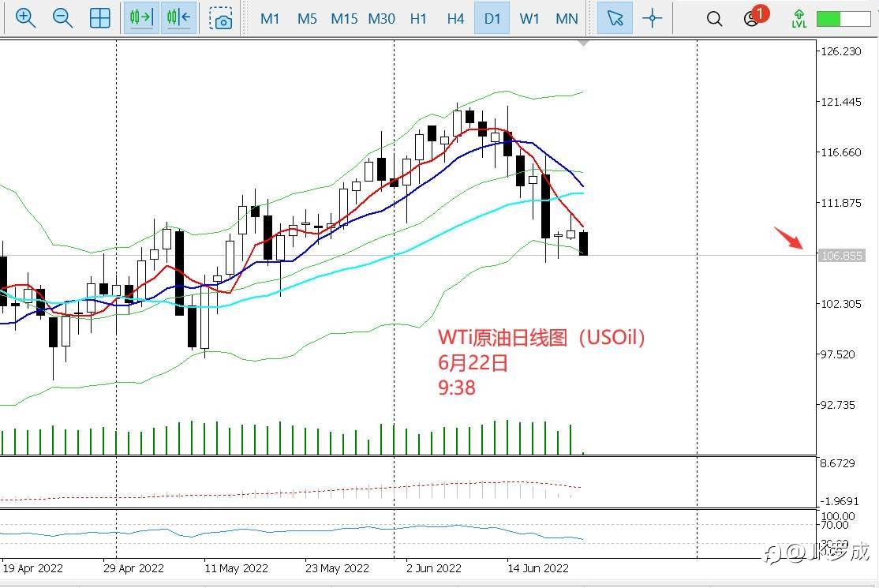Activate the crosshair tool
This screenshot has width=879, height=588.
pos(652,18)
